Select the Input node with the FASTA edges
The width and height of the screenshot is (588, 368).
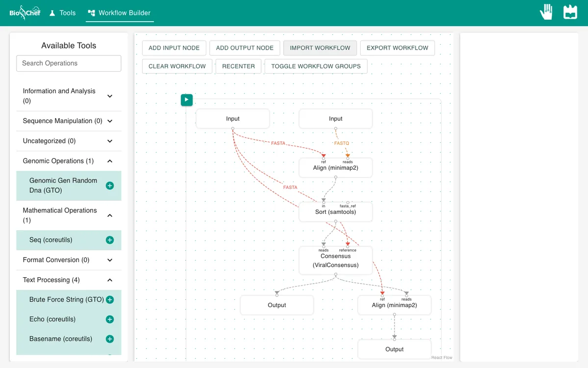[233, 119]
